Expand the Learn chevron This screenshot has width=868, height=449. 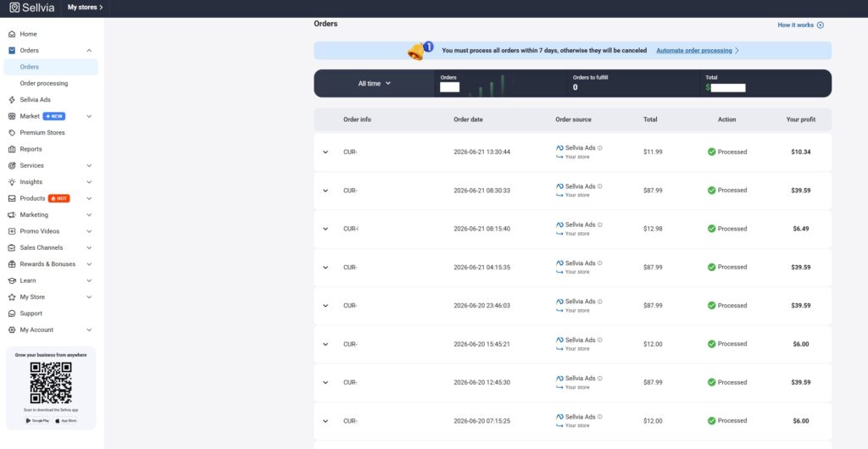click(x=89, y=280)
